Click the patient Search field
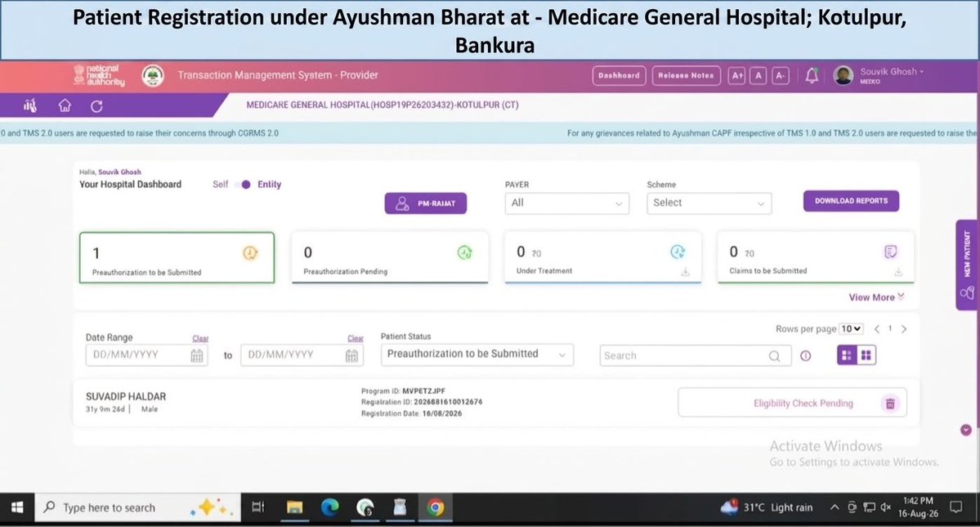980x527 pixels. pyautogui.click(x=695, y=356)
